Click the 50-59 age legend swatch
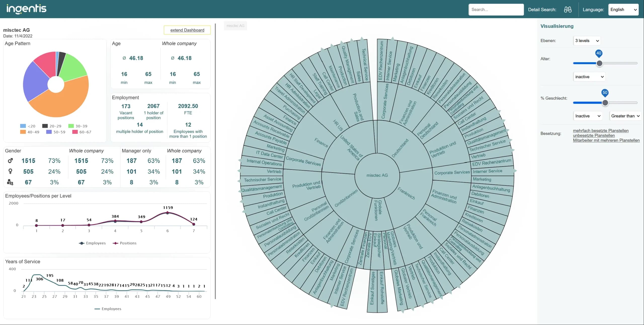This screenshot has width=644, height=325. click(49, 132)
